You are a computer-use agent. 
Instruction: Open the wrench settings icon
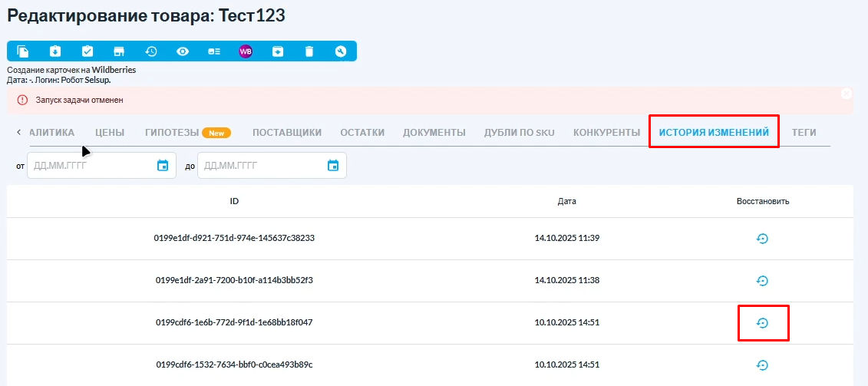[x=341, y=51]
